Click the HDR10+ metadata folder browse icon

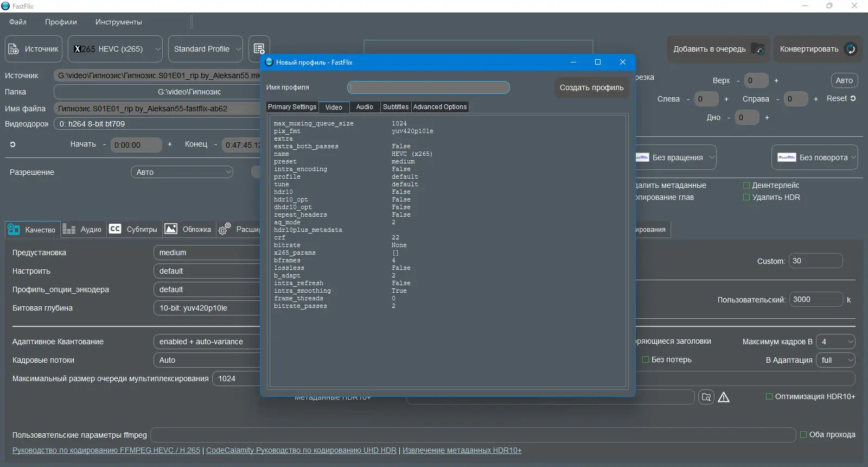tap(706, 397)
